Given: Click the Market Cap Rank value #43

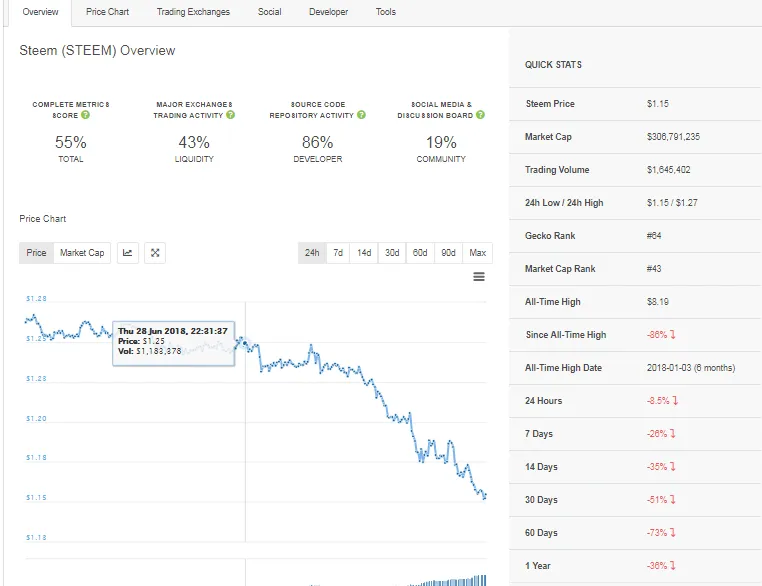Looking at the screenshot, I should 654,269.
